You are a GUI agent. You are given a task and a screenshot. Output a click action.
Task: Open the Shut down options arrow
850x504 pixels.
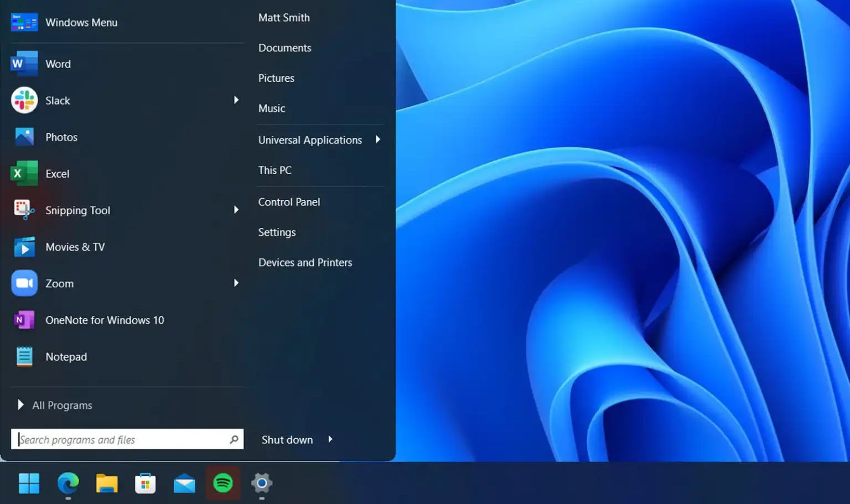pos(330,439)
